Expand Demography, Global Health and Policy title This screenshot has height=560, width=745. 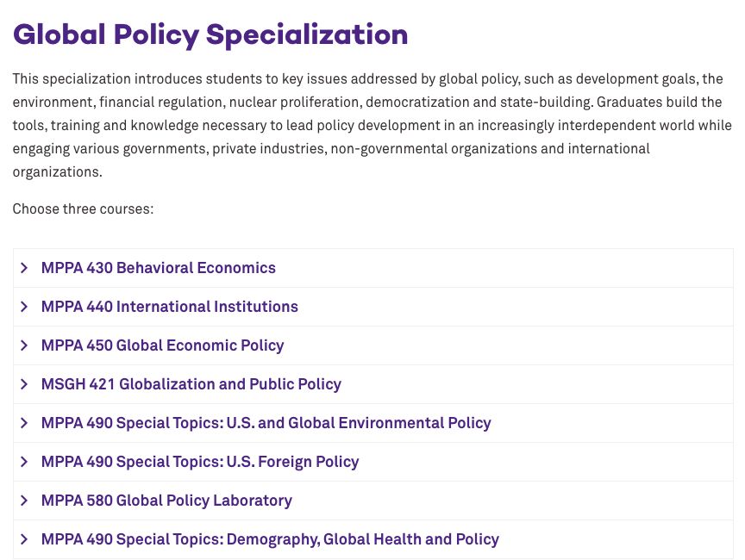pos(271,539)
